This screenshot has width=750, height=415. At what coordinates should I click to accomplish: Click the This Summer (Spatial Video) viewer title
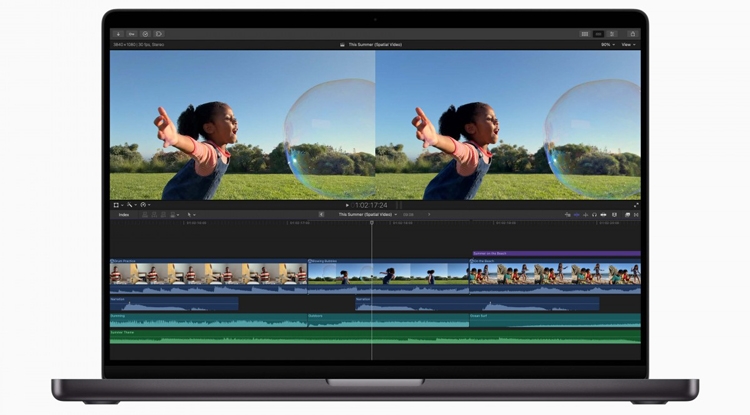pos(375,44)
